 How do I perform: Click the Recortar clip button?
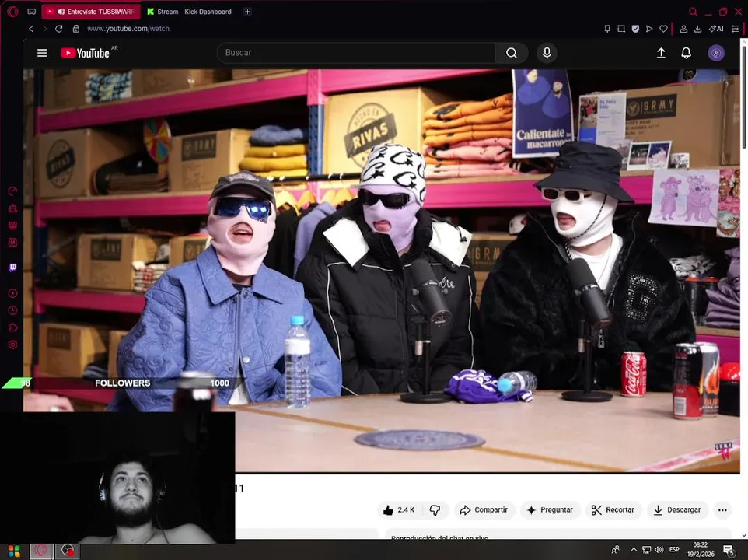(613, 510)
